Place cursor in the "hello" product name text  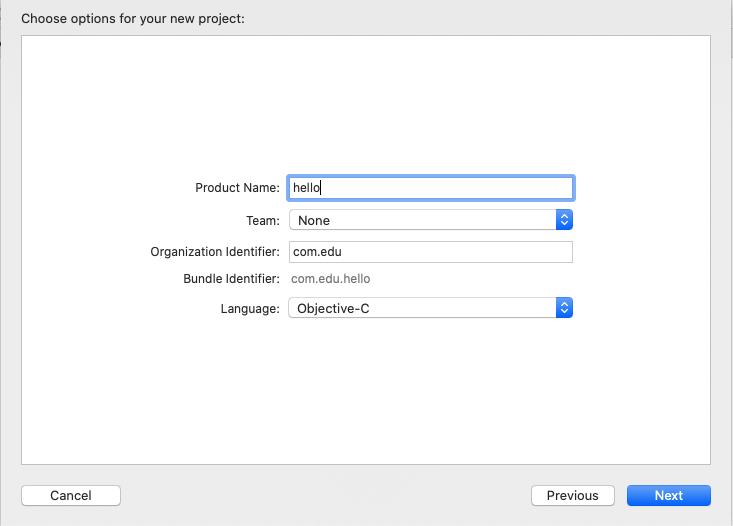[306, 187]
